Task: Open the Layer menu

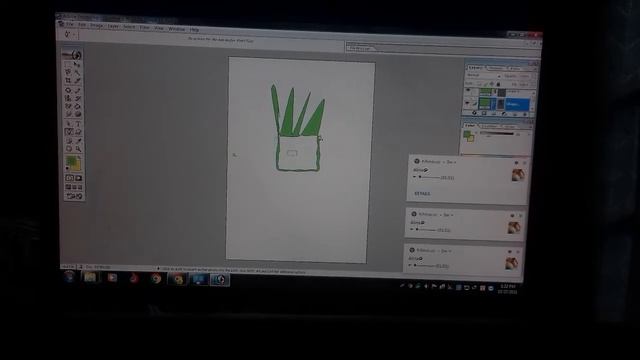Action: tap(113, 26)
